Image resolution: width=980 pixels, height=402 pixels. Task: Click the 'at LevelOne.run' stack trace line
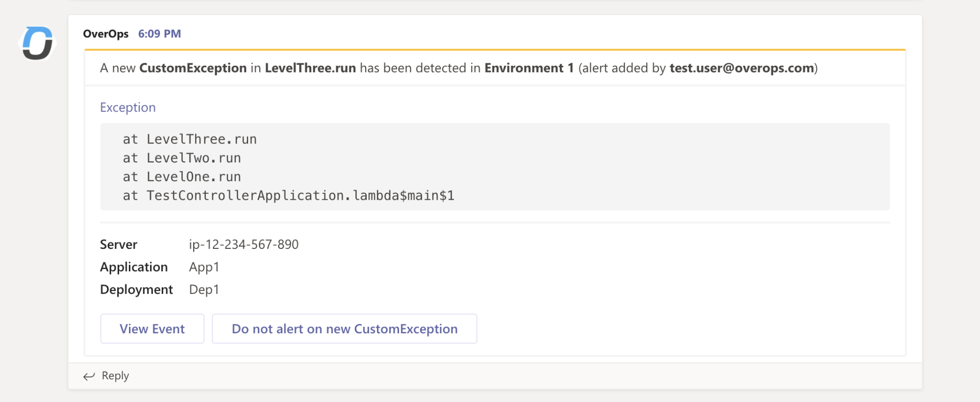click(182, 177)
